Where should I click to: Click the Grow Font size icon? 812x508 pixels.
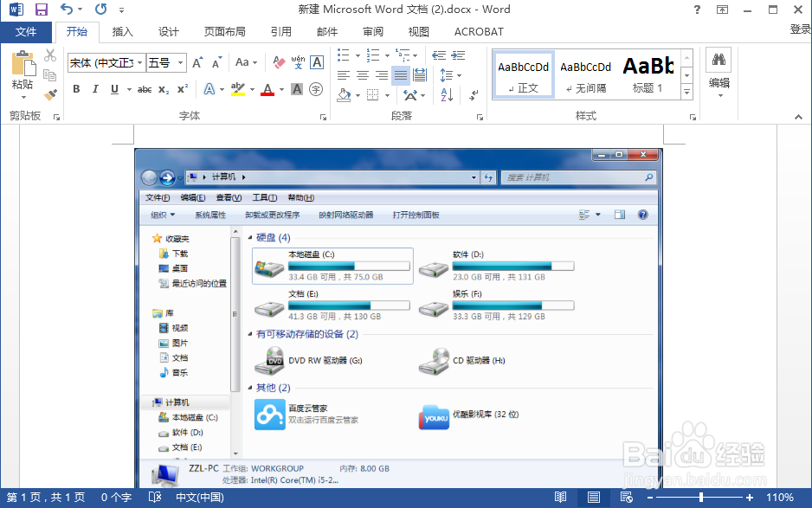pyautogui.click(x=197, y=62)
